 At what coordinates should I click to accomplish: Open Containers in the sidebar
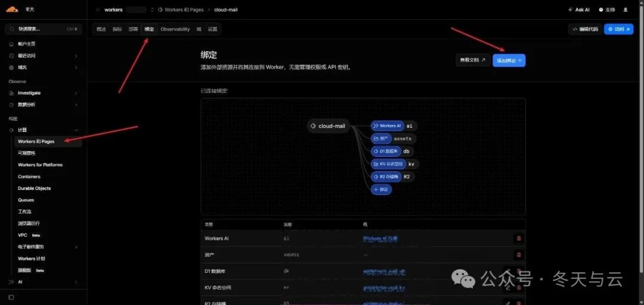[x=29, y=176]
